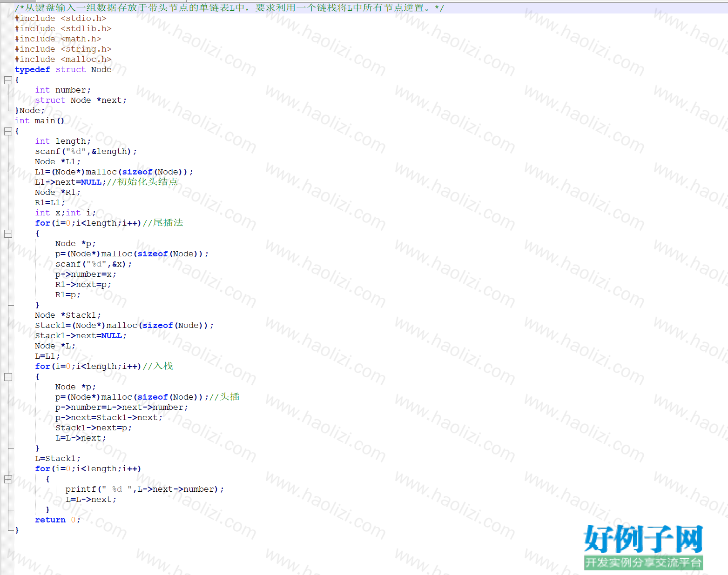Collapse the main function fold marker
The image size is (728, 575).
click(x=8, y=131)
